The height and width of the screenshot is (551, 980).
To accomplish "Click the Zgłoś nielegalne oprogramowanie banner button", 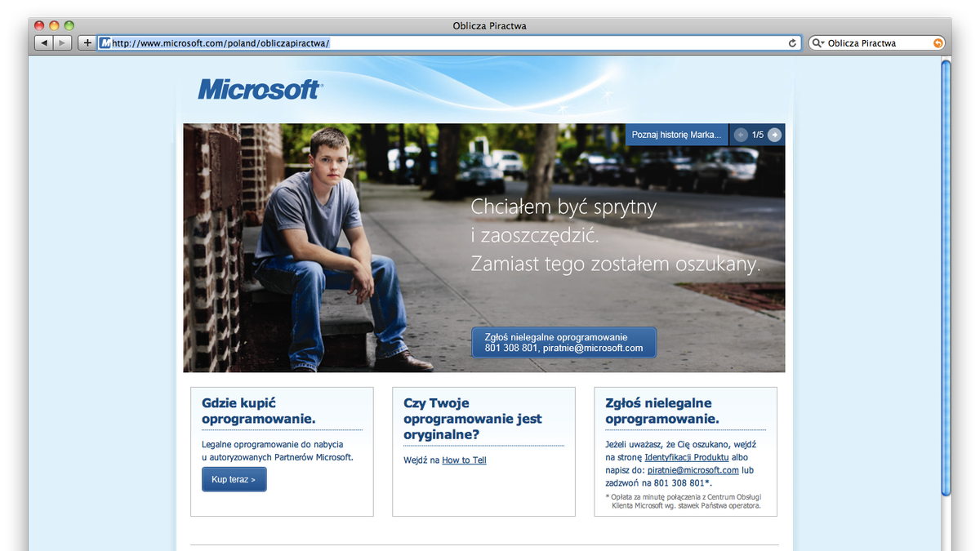I will (x=563, y=342).
